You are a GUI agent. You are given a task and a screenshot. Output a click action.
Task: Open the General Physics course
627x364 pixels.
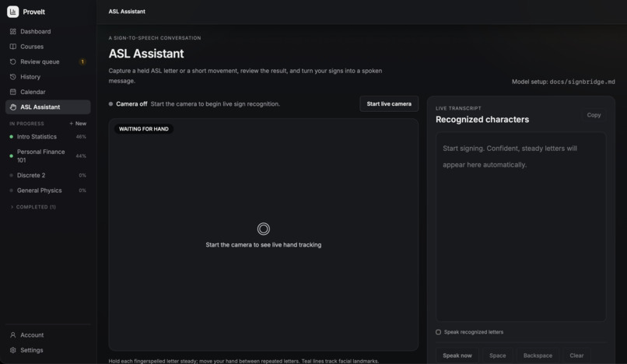tap(48, 191)
